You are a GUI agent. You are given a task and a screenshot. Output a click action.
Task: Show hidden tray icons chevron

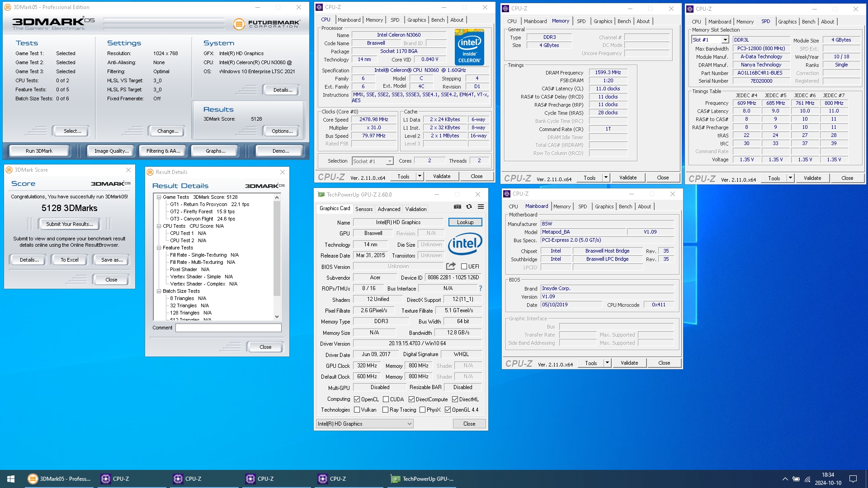(785, 479)
